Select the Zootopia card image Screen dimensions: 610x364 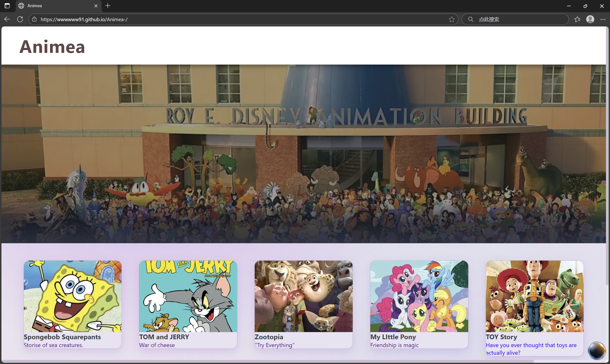(x=303, y=296)
